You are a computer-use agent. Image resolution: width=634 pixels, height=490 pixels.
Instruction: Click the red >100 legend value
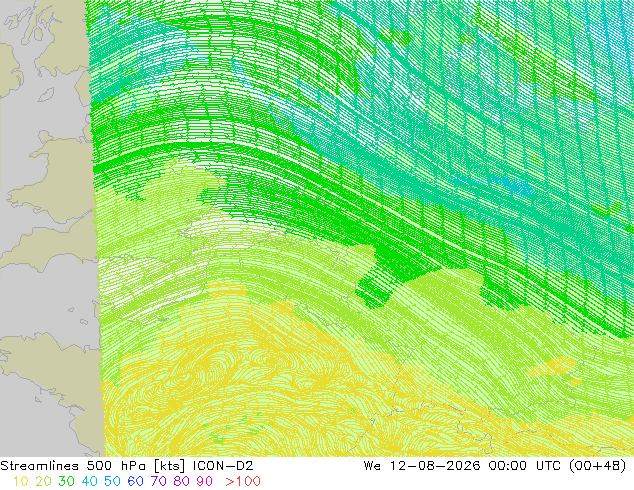(x=243, y=481)
